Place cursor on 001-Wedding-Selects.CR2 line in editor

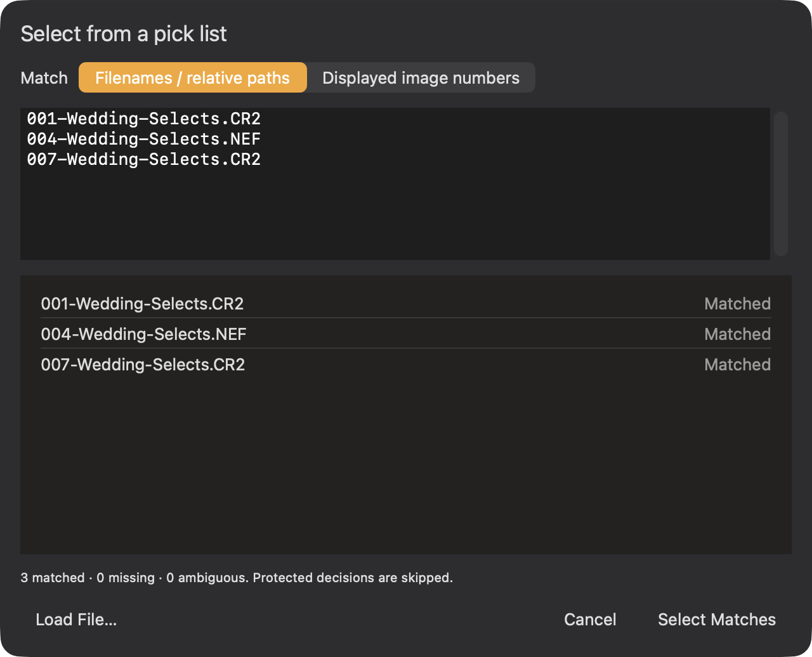click(x=144, y=119)
